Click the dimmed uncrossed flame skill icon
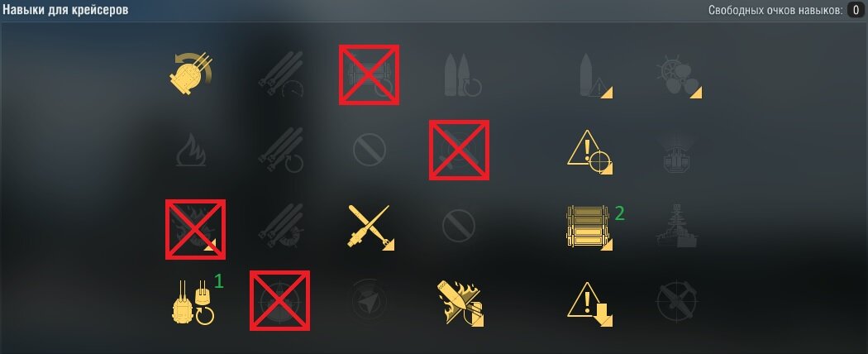 192,150
